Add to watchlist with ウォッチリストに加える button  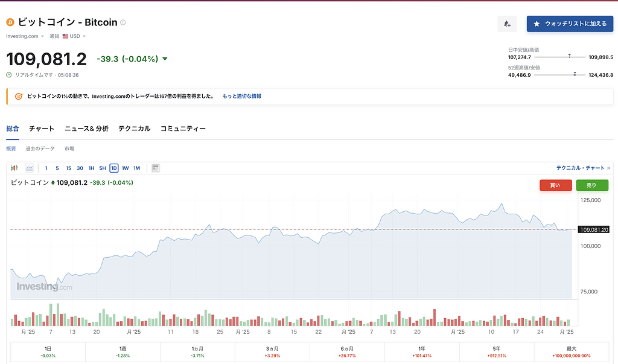[x=570, y=24]
